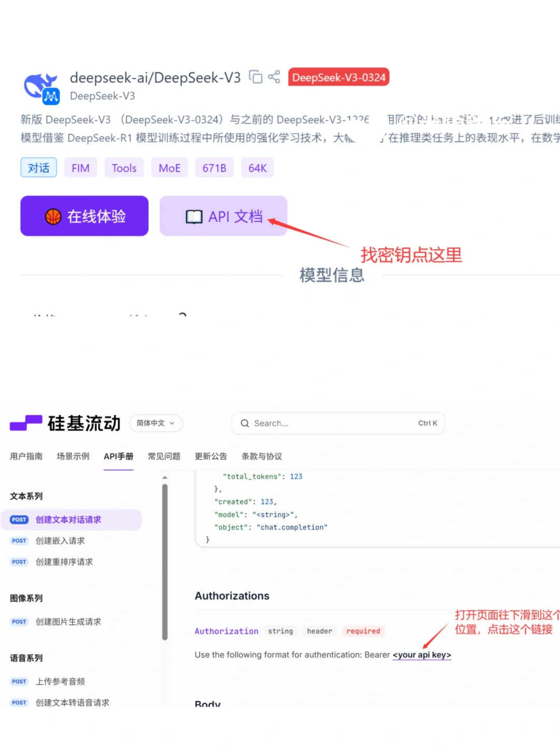Select the 更新公告 nav item
560x747 pixels.
[211, 456]
